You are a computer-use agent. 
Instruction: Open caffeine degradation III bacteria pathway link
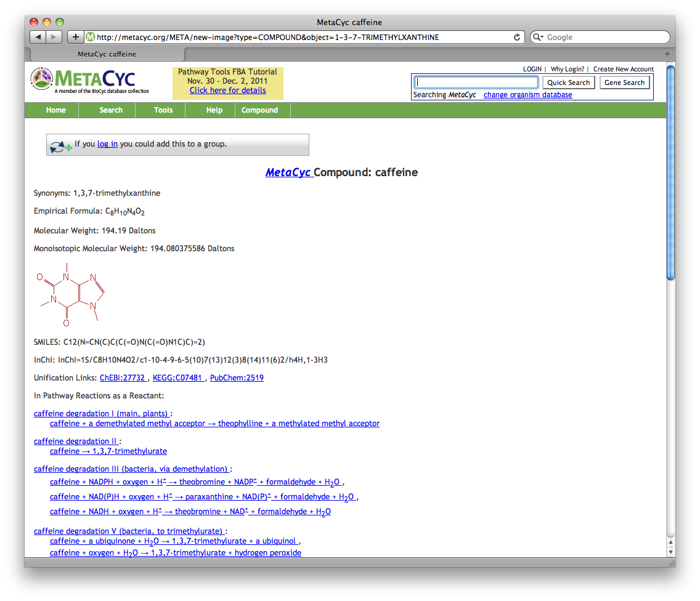tap(131, 469)
